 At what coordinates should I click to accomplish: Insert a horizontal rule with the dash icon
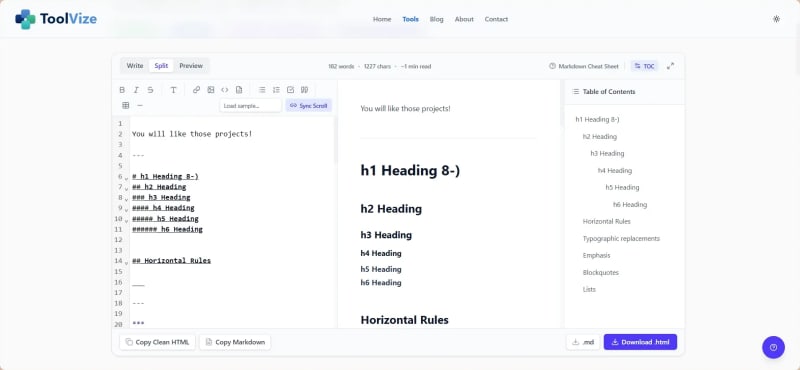pos(140,105)
